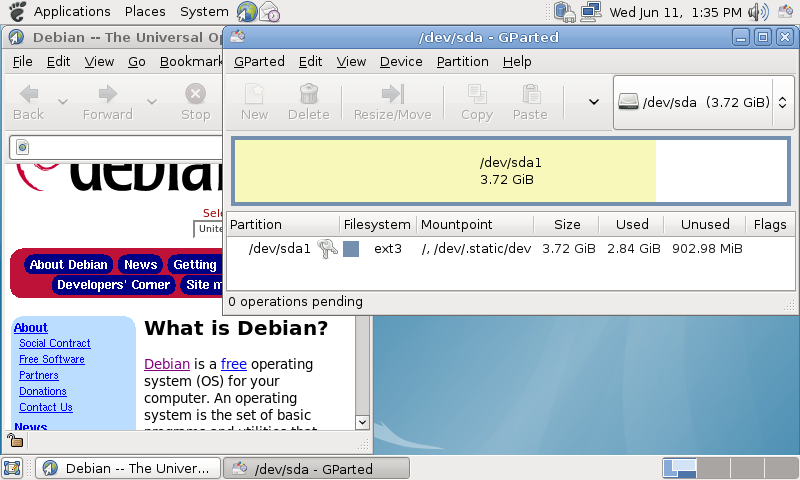The height and width of the screenshot is (480, 800).
Task: Click the GParted tray icon at the top-right corner
Action: [785, 12]
